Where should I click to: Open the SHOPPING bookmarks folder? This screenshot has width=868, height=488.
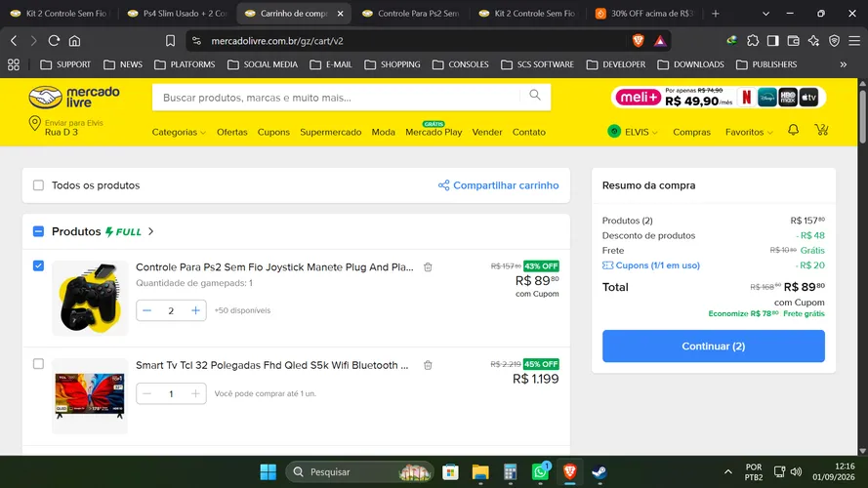[393, 64]
